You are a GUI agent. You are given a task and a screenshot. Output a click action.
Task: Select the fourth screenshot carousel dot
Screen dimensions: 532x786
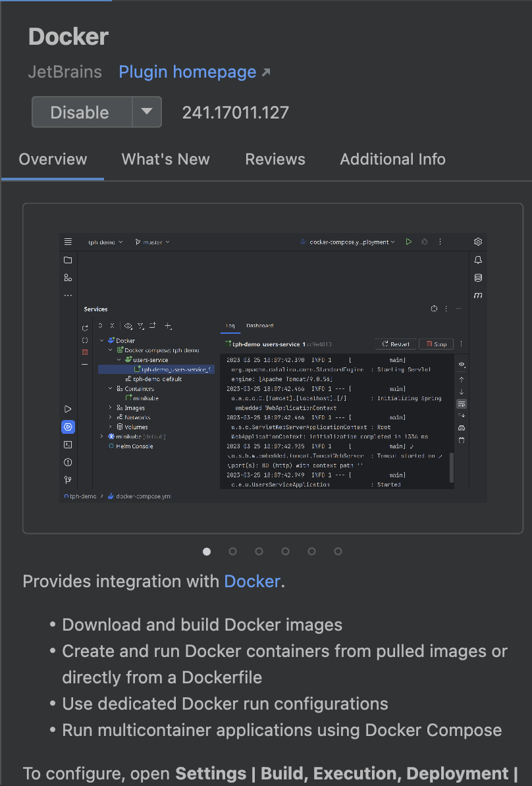(285, 552)
